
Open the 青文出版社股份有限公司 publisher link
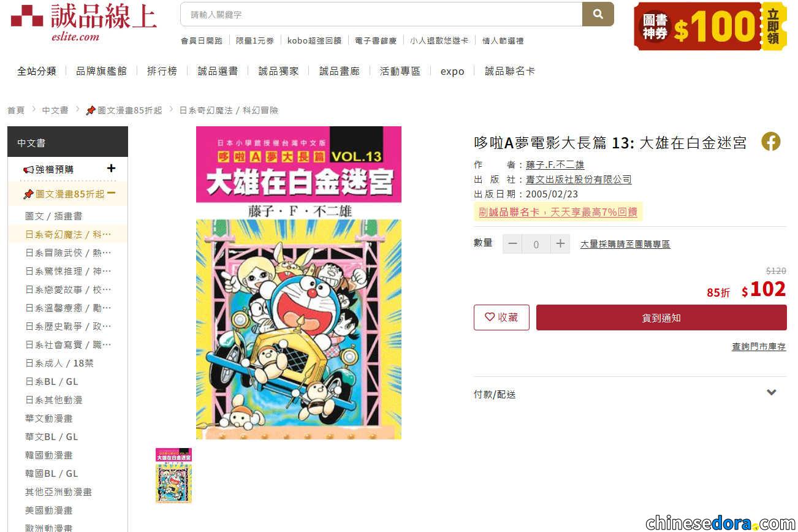[x=579, y=180]
